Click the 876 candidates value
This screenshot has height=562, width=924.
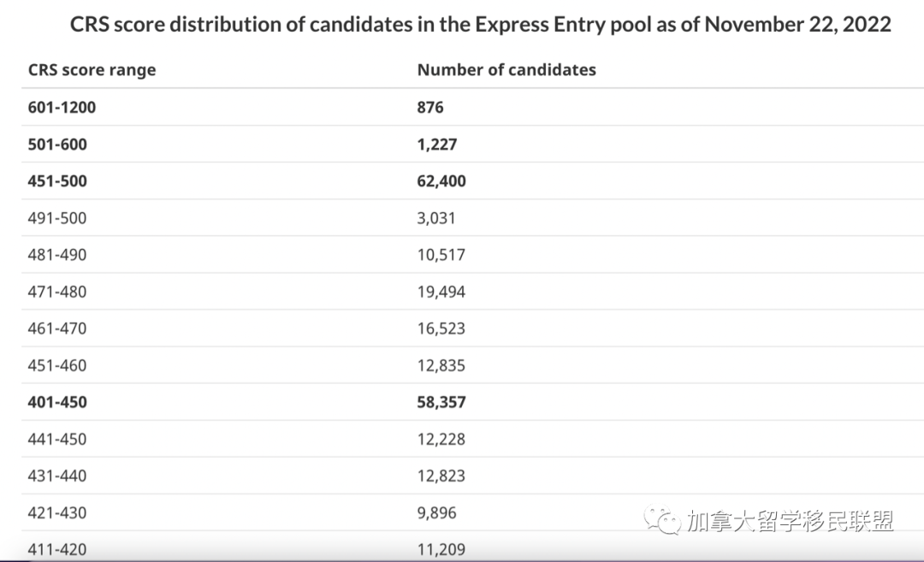point(430,108)
